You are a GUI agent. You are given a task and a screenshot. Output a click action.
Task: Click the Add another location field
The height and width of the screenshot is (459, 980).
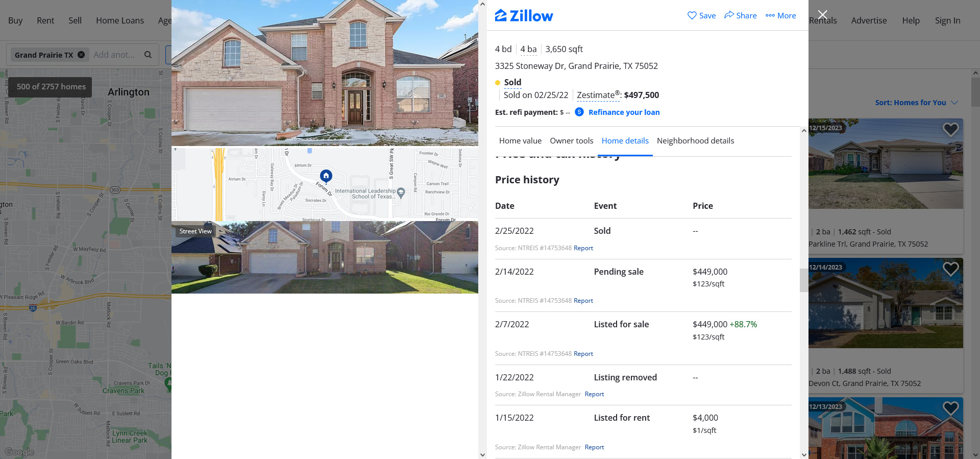click(114, 55)
